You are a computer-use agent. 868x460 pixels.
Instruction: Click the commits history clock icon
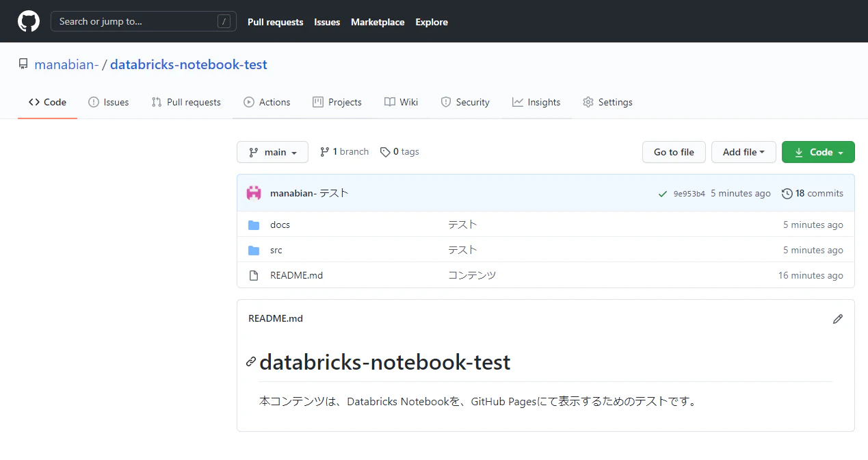[787, 194]
